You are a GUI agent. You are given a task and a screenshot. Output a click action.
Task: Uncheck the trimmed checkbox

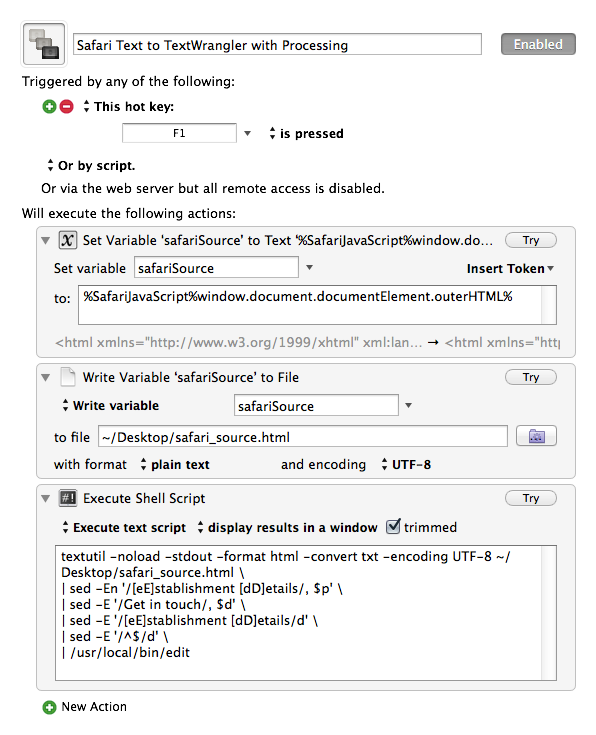click(x=393, y=526)
